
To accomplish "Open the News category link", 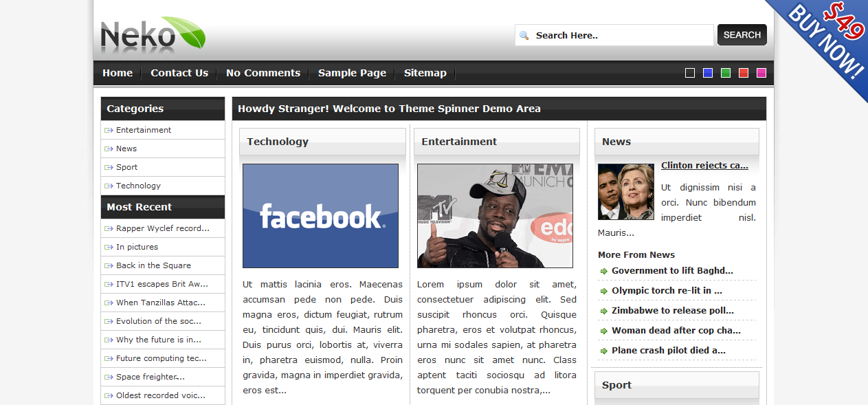I will (x=126, y=149).
